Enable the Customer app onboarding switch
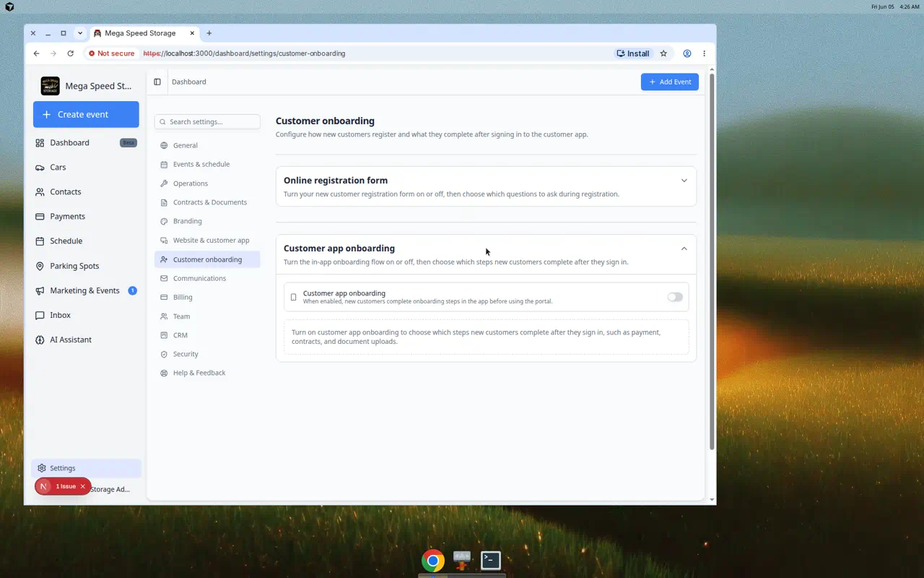 pos(675,297)
